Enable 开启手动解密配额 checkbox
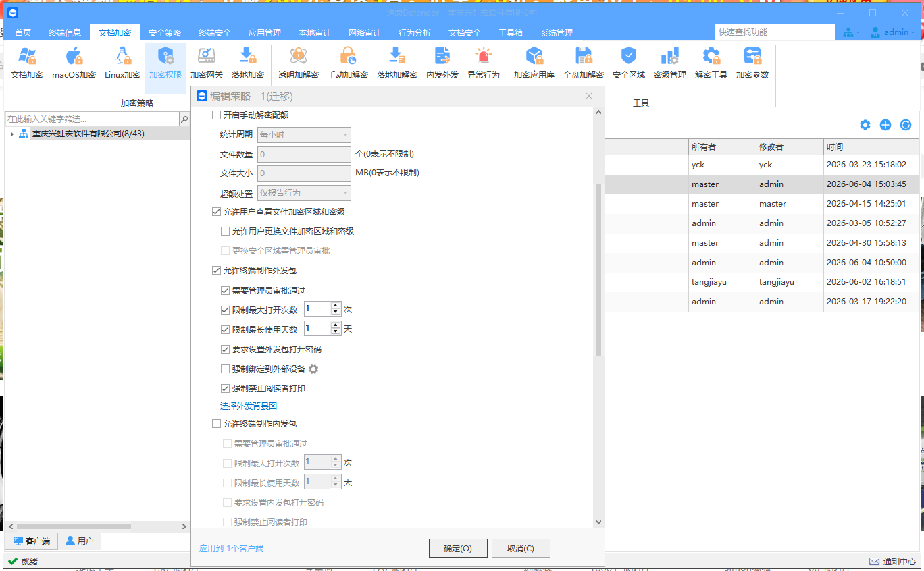The width and height of the screenshot is (924, 571). coord(217,115)
